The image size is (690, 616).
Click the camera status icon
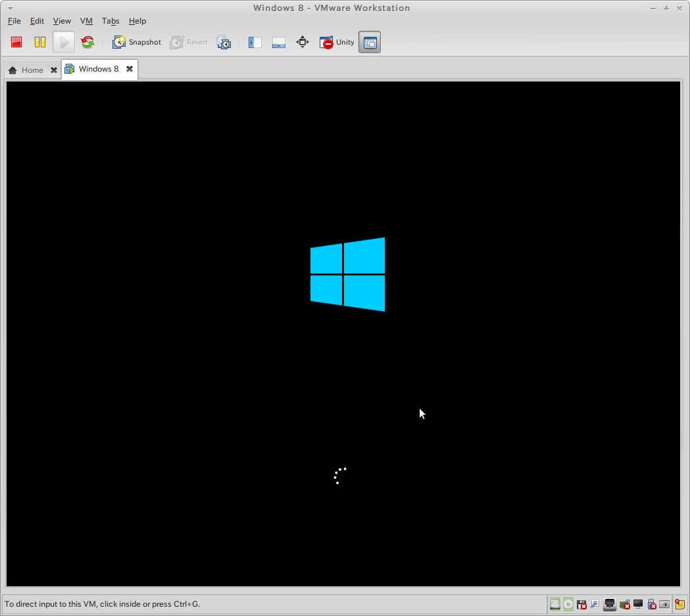tap(664, 605)
